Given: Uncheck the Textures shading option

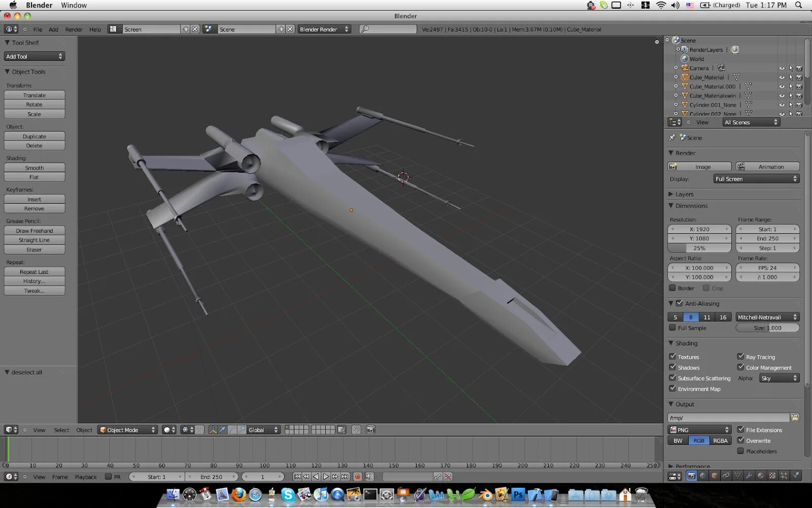Looking at the screenshot, I should point(672,357).
